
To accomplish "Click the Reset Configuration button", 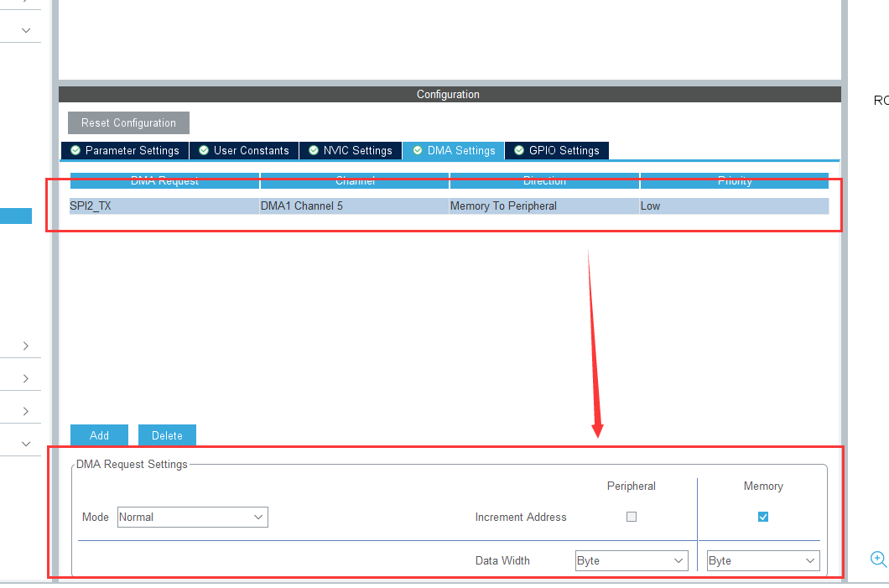I will click(x=128, y=122).
